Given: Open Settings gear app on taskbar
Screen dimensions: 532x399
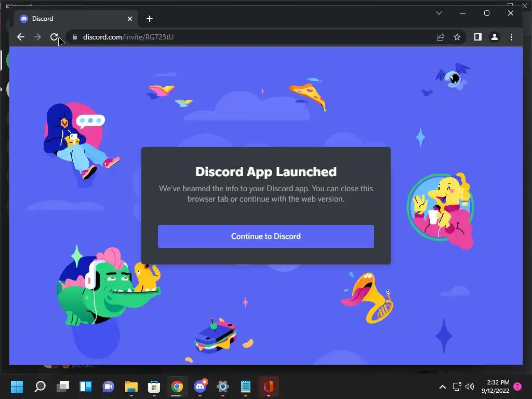Looking at the screenshot, I should point(222,386).
